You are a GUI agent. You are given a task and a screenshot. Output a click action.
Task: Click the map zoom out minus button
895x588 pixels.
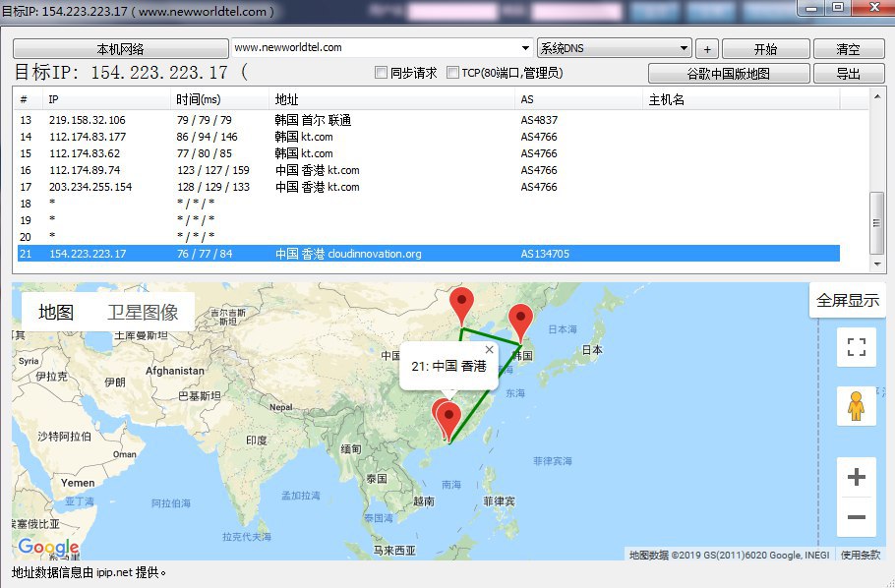tap(856, 517)
